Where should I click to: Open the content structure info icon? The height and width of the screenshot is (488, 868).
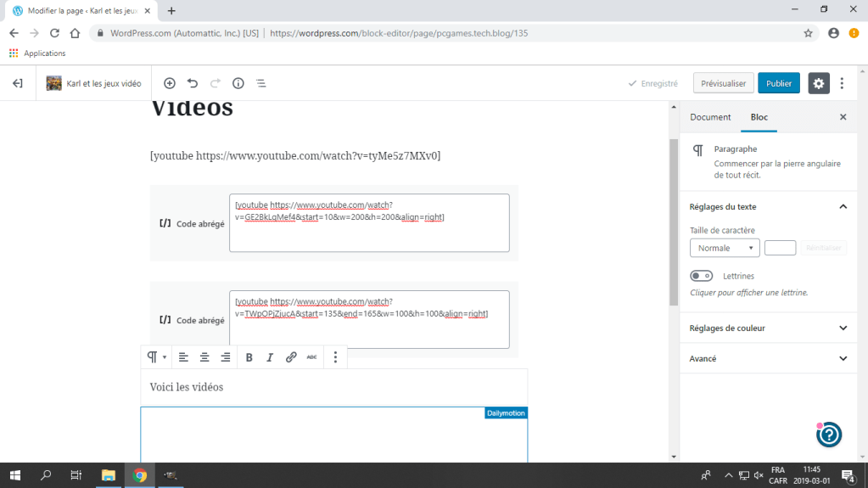(x=238, y=83)
